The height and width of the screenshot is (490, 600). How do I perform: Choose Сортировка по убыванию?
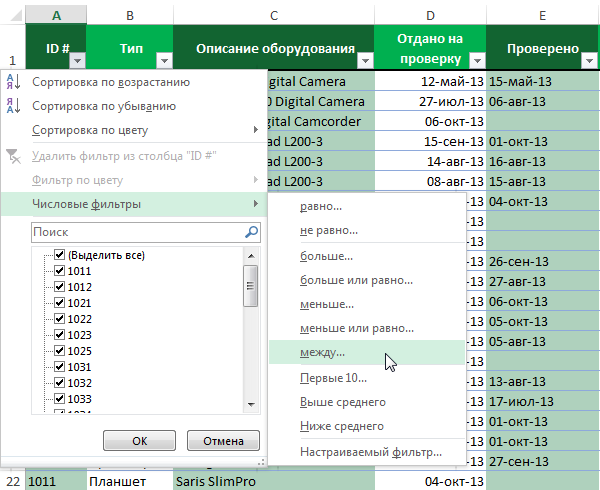[x=134, y=106]
